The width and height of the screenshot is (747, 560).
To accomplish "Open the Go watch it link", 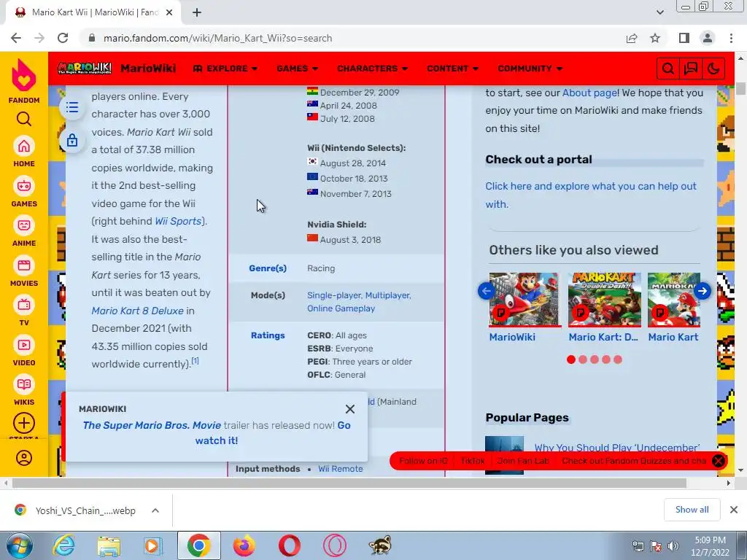I will (x=273, y=433).
